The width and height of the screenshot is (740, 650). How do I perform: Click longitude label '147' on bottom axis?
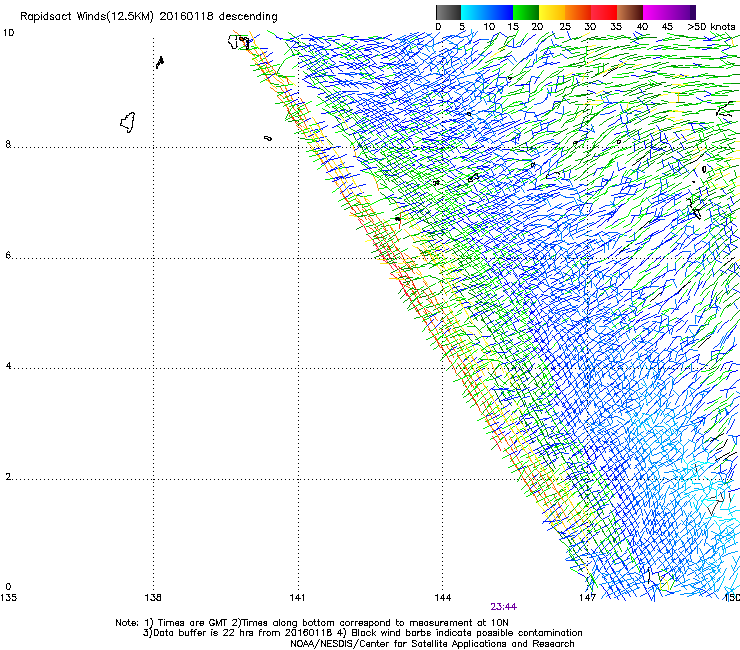(588, 598)
